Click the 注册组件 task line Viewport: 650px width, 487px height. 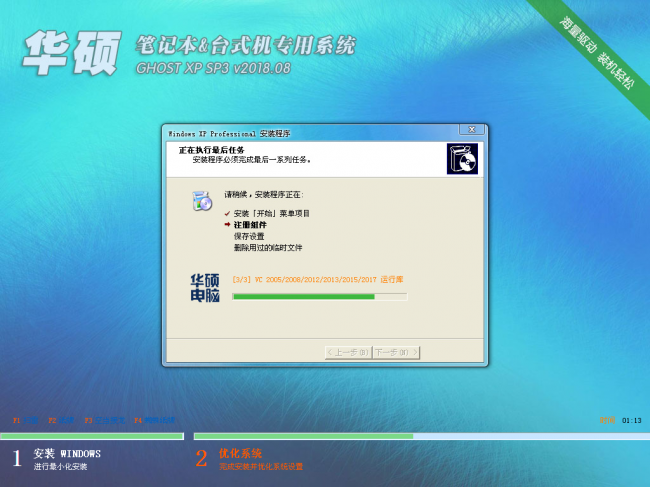[250, 225]
